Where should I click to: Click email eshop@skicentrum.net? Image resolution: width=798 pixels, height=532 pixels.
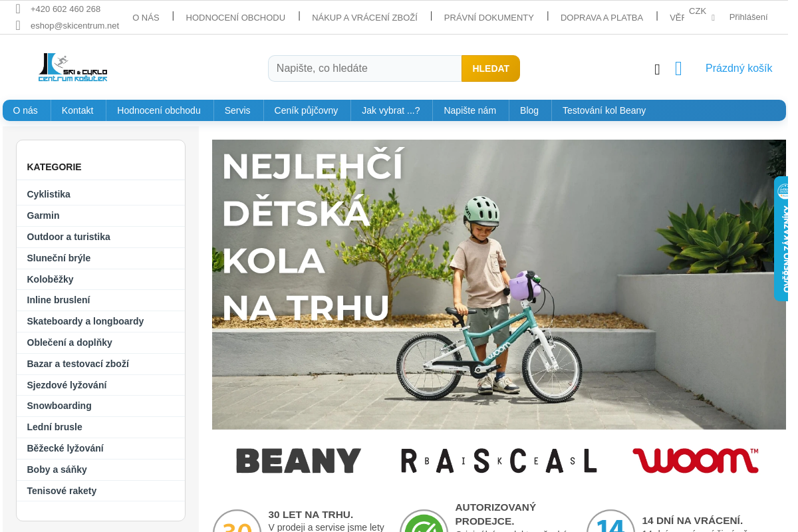[74, 26]
